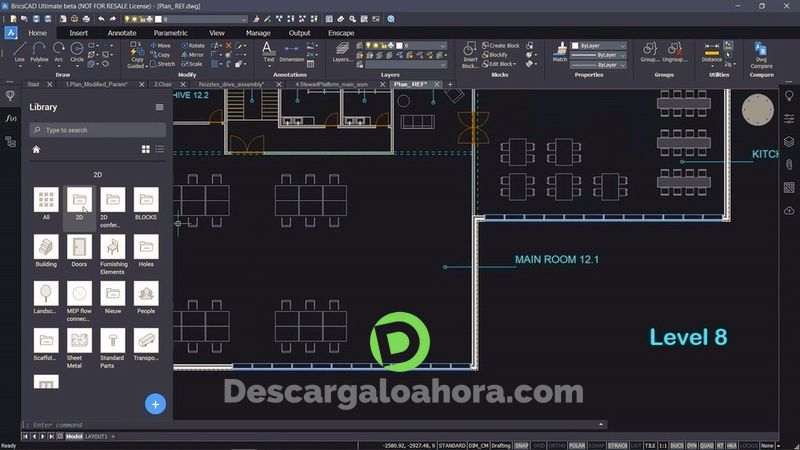Open the Text annotation tool
Viewport: 800px width, 450px height.
point(268,54)
